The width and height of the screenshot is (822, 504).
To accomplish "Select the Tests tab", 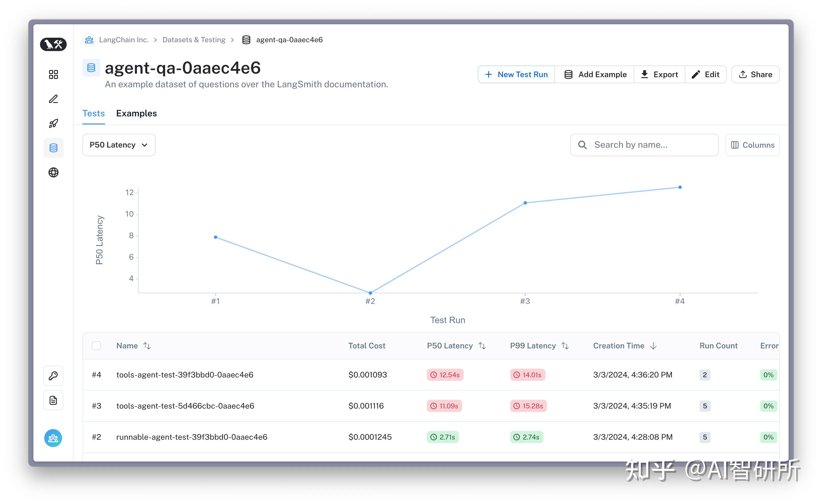I will 93,113.
